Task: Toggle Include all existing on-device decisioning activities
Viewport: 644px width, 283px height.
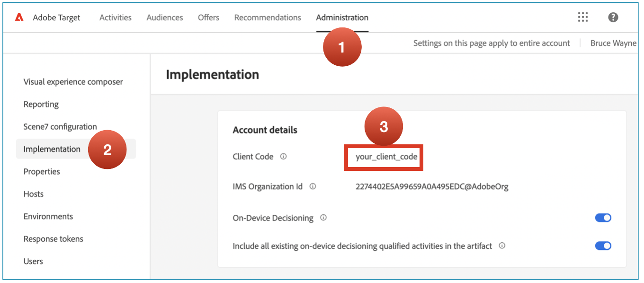Action: pos(603,246)
